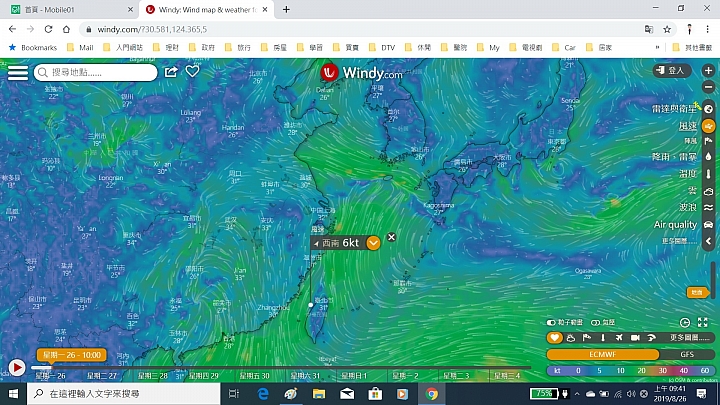Open File Explorer from taskbar

point(319,394)
